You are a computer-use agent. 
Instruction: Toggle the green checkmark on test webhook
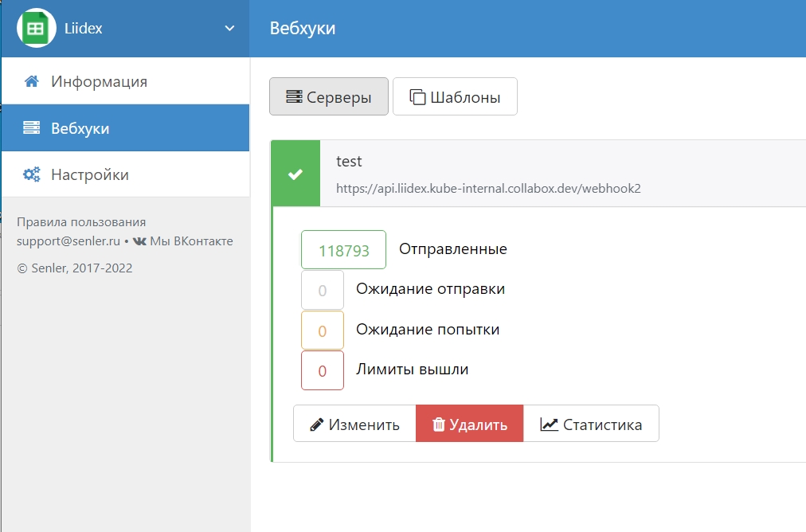point(295,174)
